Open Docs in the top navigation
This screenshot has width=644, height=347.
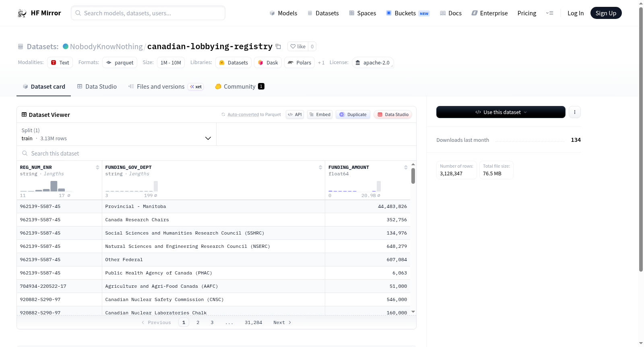(451, 13)
